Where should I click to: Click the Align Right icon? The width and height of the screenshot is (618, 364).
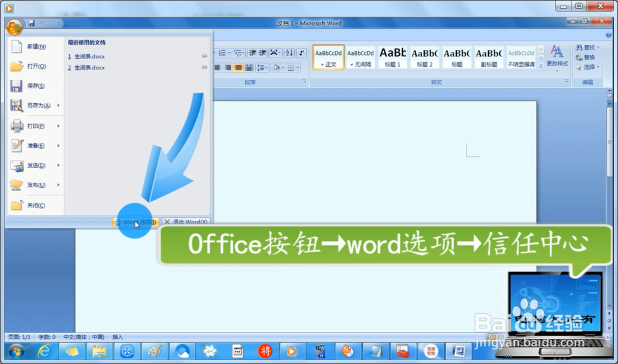tap(227, 68)
